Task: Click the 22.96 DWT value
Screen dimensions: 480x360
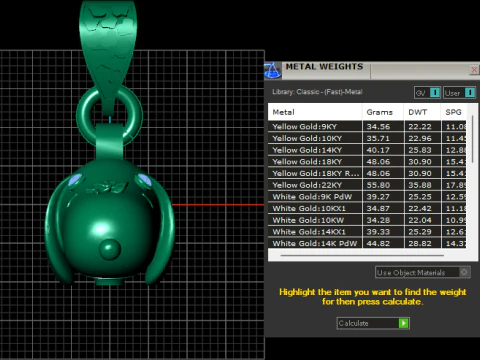Action: pos(420,138)
